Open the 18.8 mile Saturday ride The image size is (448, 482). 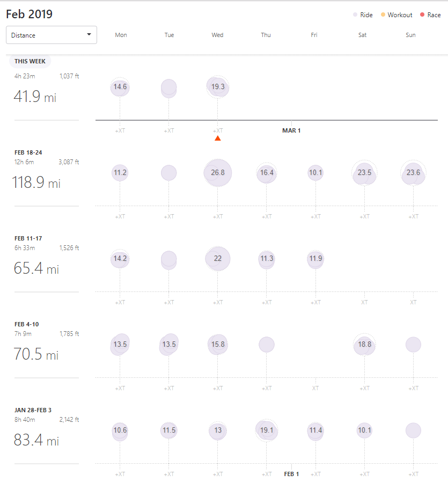(364, 345)
